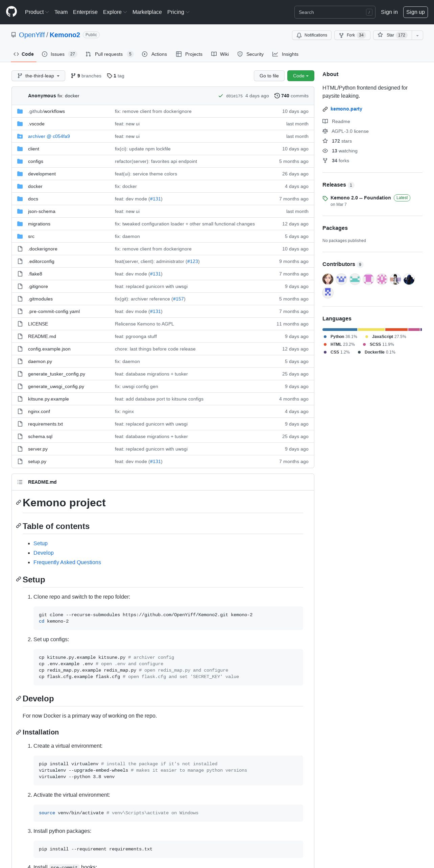This screenshot has width=434, height=868.
Task: Open the Wiki tab
Action: (220, 54)
